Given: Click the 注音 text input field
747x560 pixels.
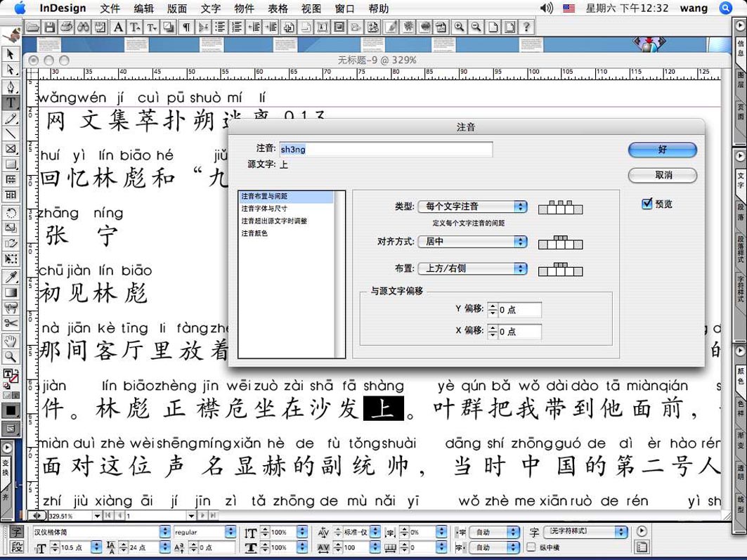Looking at the screenshot, I should click(x=386, y=149).
